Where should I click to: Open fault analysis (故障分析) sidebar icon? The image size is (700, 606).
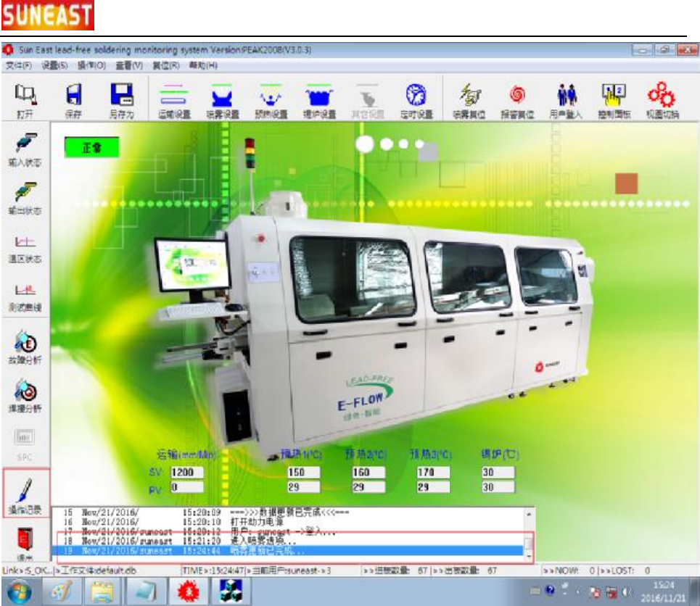[x=25, y=347]
